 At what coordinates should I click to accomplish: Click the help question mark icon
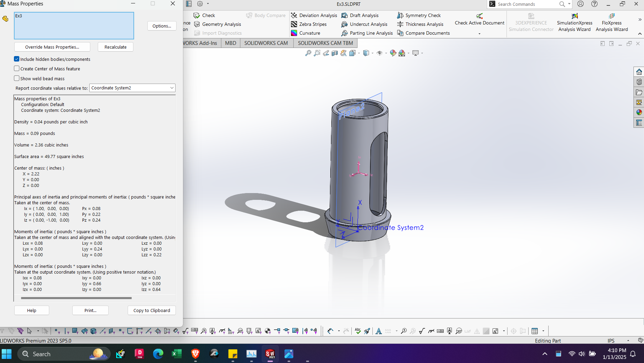pos(594,4)
